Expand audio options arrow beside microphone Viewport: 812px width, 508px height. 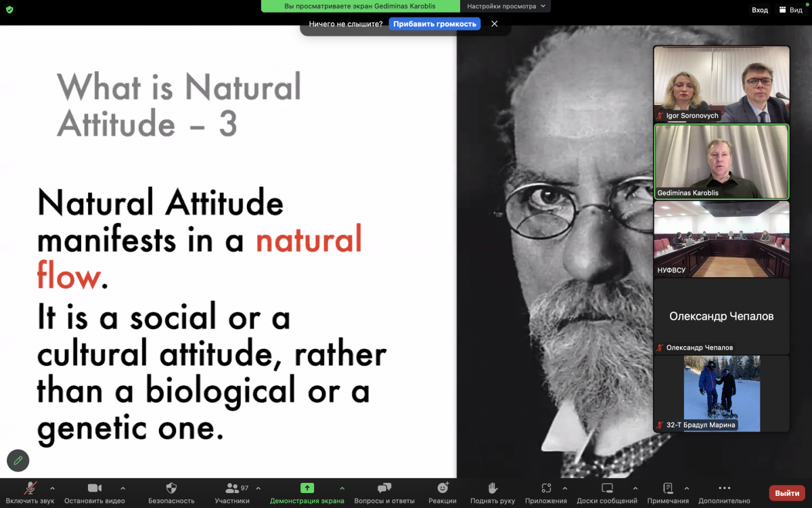tap(52, 488)
